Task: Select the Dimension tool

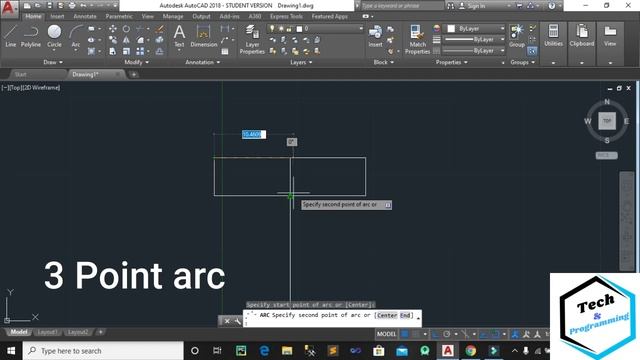Action: (203, 36)
